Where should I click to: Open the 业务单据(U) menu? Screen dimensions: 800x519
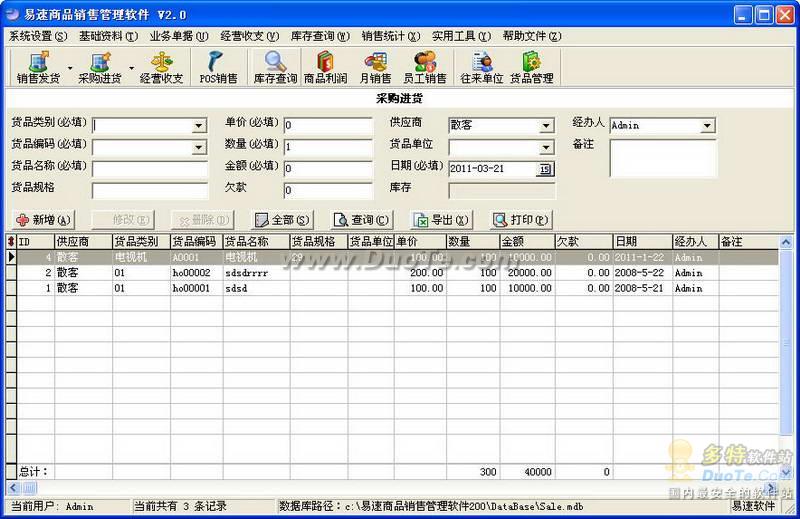(x=179, y=36)
